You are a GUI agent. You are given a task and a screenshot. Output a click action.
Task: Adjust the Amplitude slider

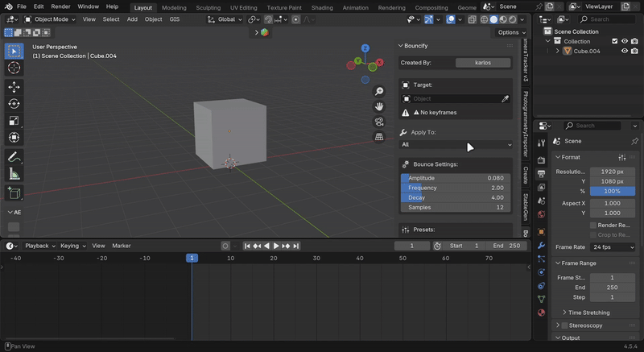[456, 178]
